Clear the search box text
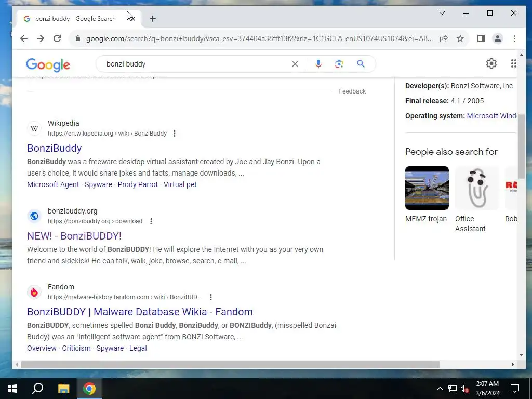Image resolution: width=532 pixels, height=399 pixels. (x=295, y=64)
